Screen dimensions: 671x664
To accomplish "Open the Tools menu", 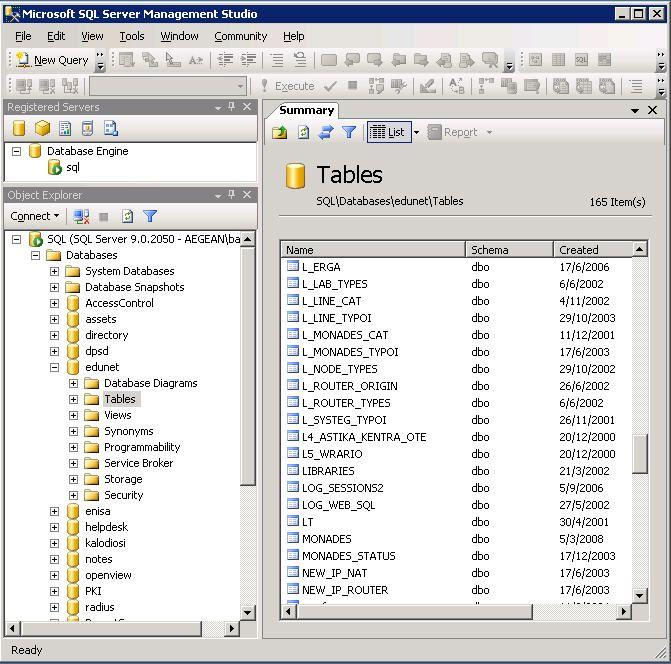I will [132, 36].
